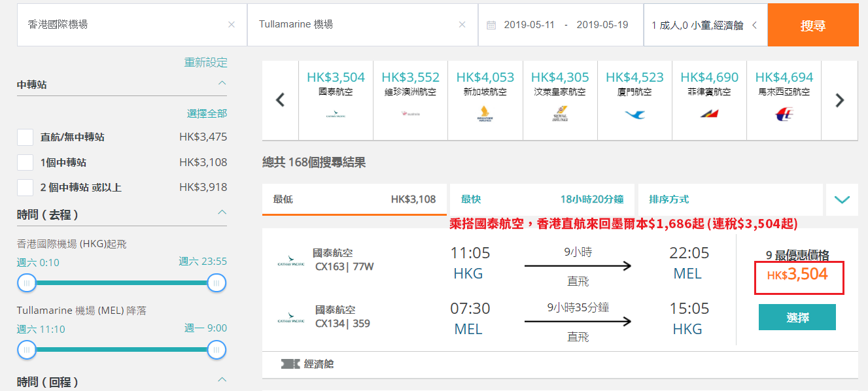Screen dimensions: 868x391
Task: Click MEL arrival slider right handle
Action: [x=217, y=350]
